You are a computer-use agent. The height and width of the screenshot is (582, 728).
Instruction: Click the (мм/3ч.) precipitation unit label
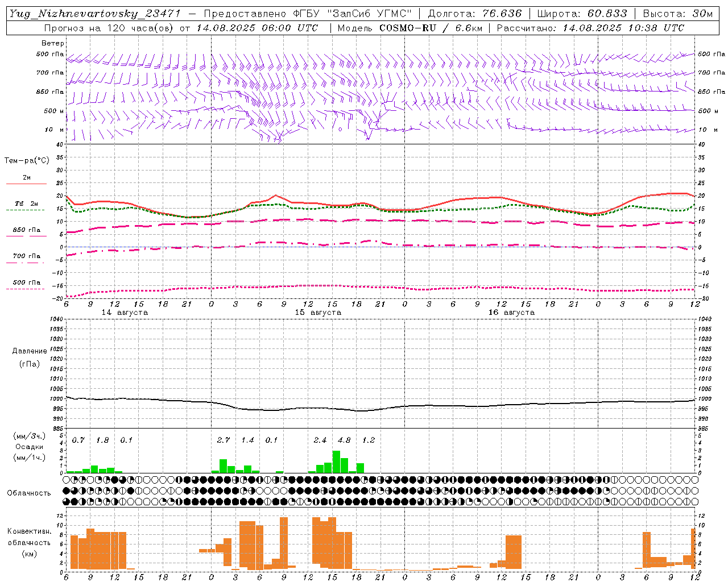30,436
